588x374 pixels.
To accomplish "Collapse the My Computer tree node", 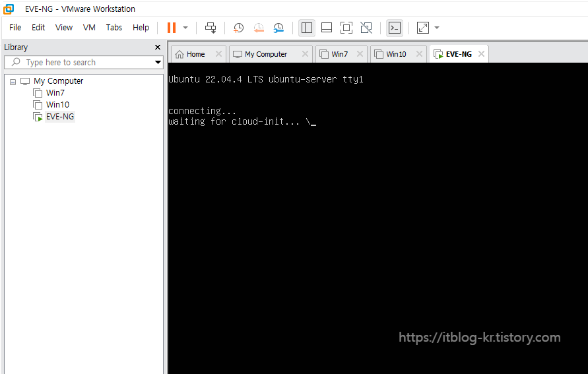I will click(x=13, y=81).
